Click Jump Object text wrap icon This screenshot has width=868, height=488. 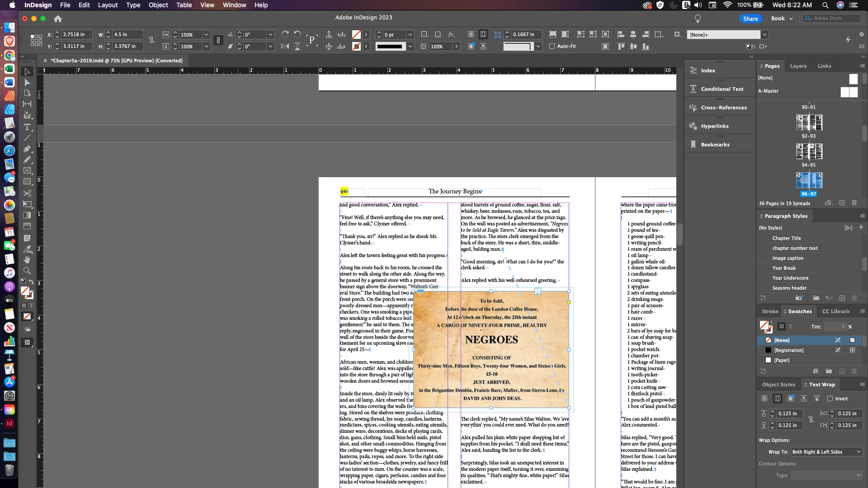pos(803,399)
